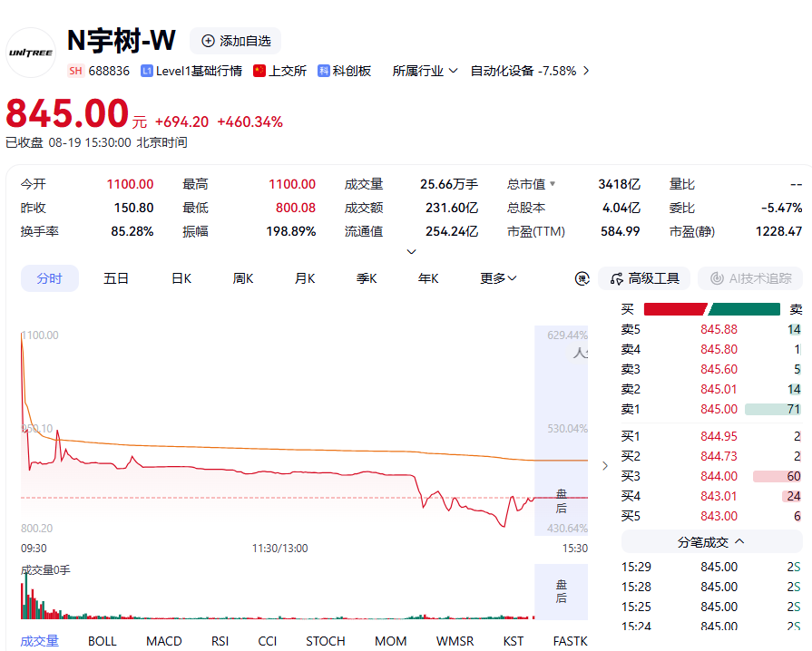Click the 15:25 trade tick row
This screenshot has height=651, width=812.
click(711, 607)
